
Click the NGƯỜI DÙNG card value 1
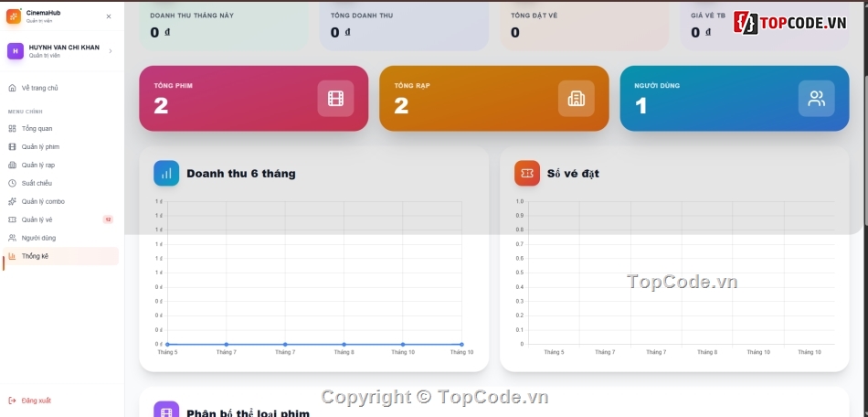tap(641, 105)
